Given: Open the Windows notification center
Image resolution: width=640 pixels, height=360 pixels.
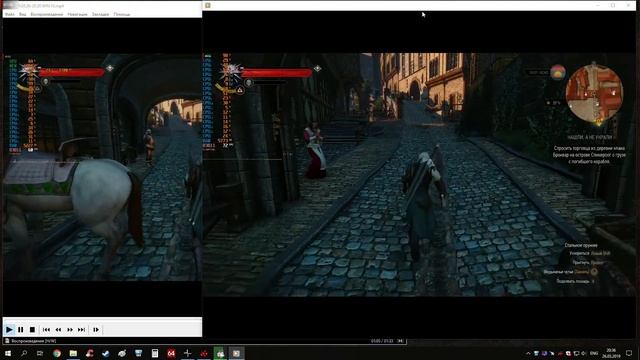Looking at the screenshot, I should [629, 353].
